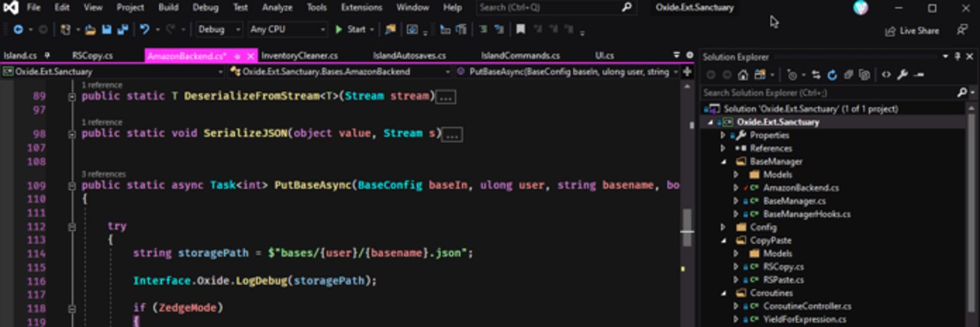
Task: Open the Oxide.Ext.Sanctuary project scope dropdown
Action: tap(113, 71)
